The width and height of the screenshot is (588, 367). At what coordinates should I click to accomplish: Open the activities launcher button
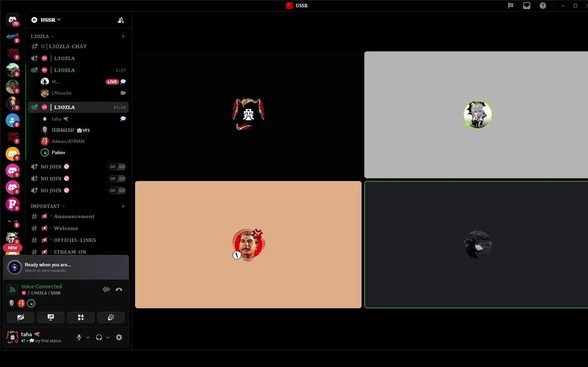click(x=81, y=318)
